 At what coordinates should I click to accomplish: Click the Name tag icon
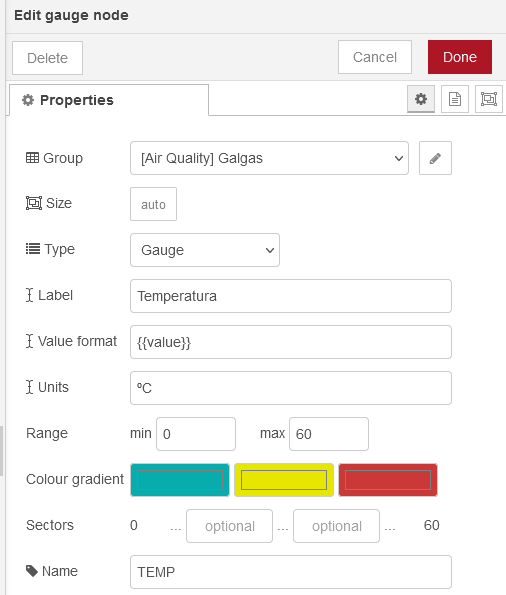(x=32, y=571)
